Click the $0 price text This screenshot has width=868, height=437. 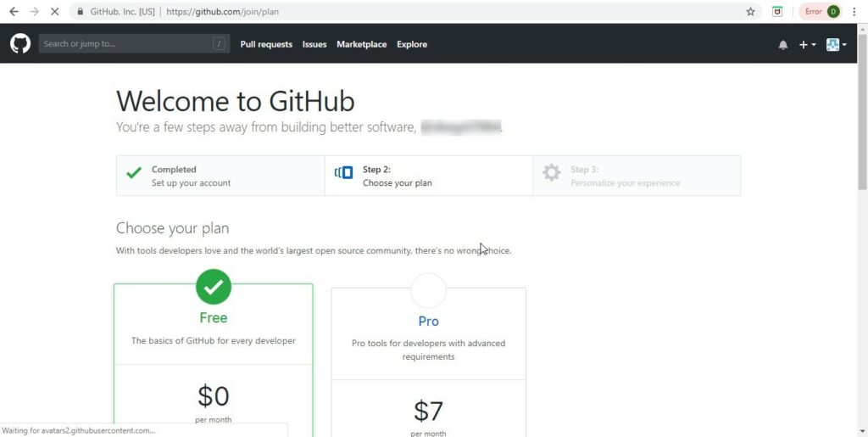(213, 396)
